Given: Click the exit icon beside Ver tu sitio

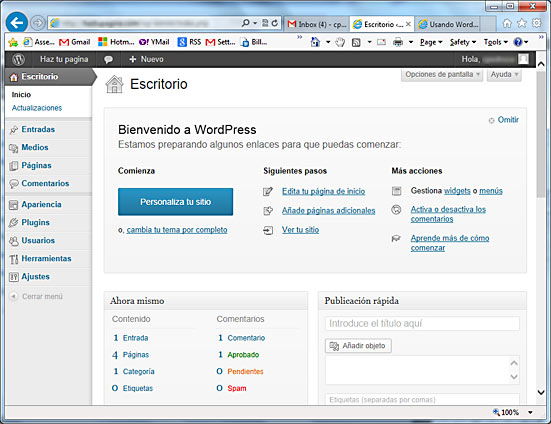Looking at the screenshot, I should pyautogui.click(x=268, y=230).
